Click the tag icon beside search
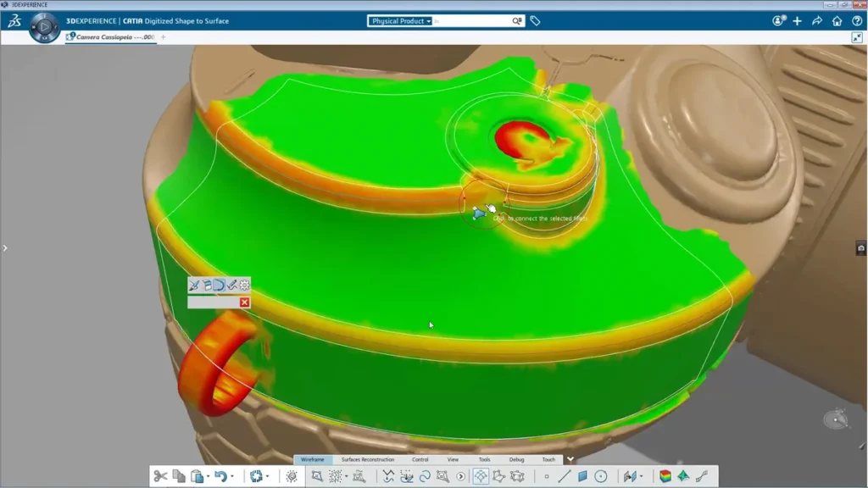Viewport: 868px width, 488px height. 535,21
